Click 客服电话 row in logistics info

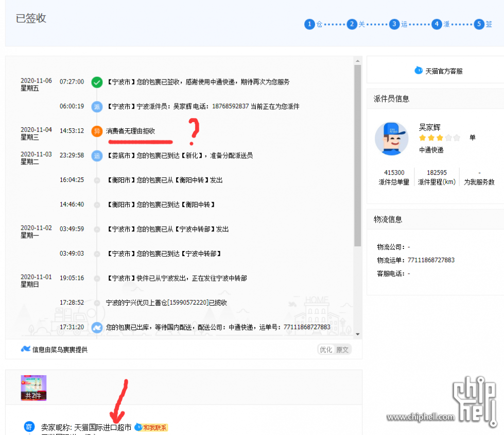(x=393, y=274)
